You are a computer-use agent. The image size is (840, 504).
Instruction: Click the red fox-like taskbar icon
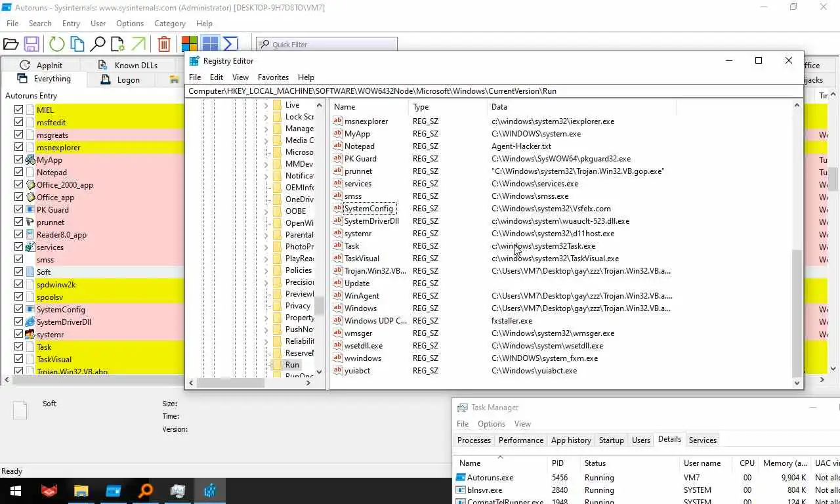click(x=49, y=491)
